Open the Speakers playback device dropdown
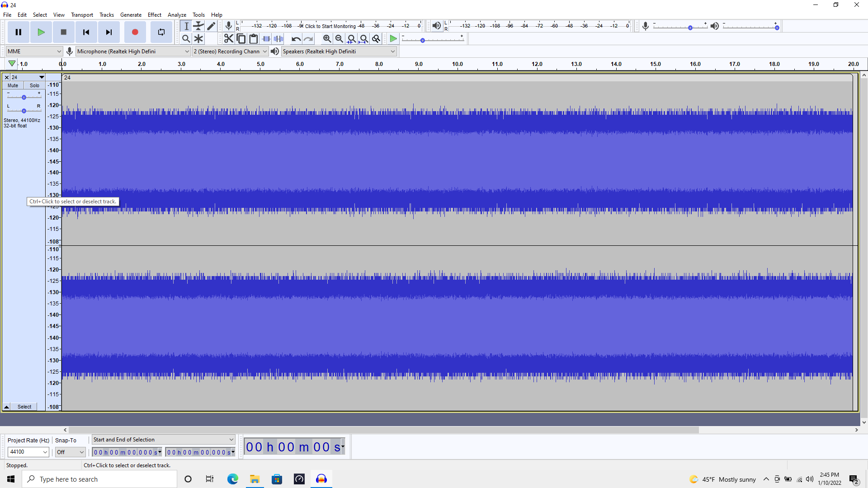Viewport: 868px width, 488px height. 339,52
